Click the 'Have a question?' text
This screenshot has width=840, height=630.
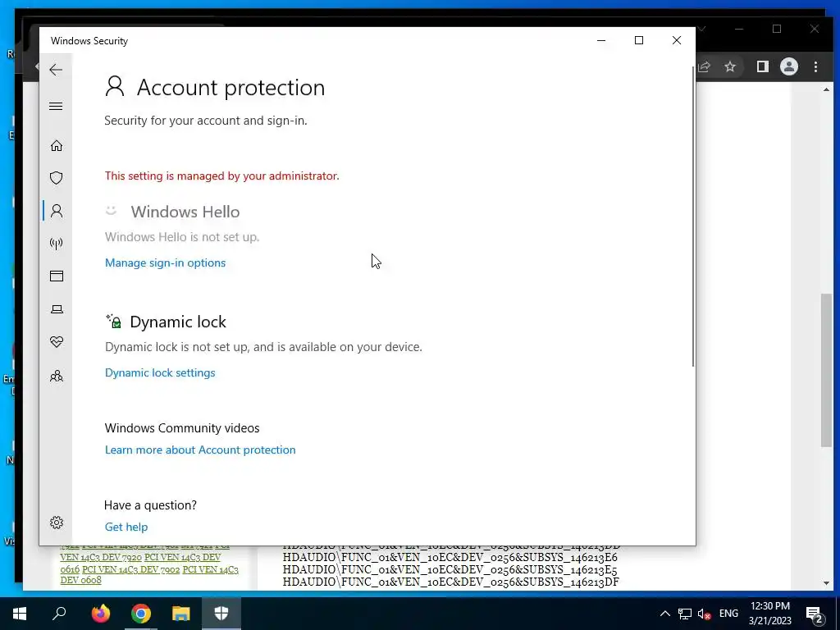[150, 505]
